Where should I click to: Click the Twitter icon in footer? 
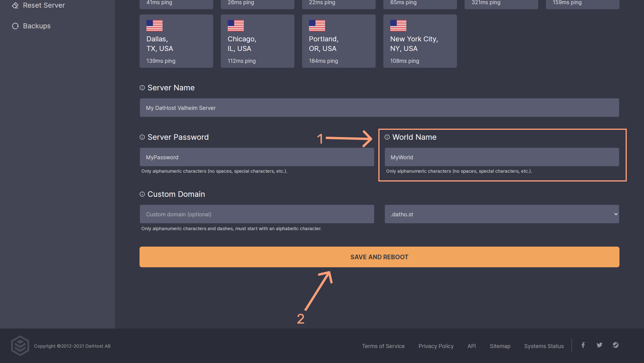599,345
